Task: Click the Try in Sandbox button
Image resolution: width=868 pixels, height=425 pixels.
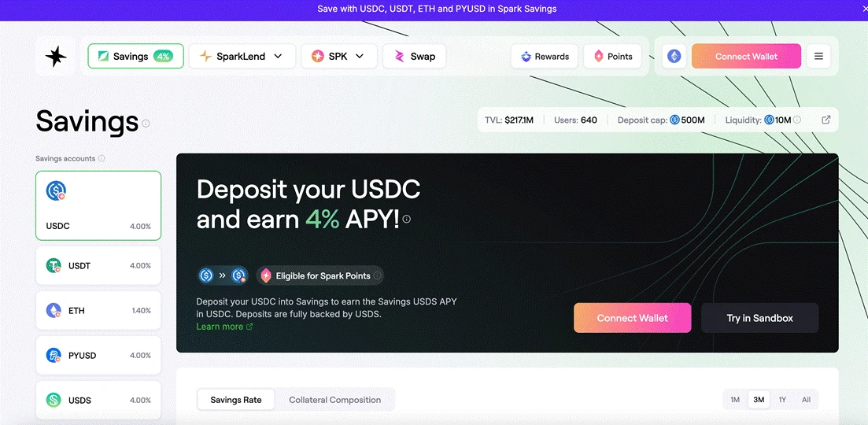Action: coord(759,318)
